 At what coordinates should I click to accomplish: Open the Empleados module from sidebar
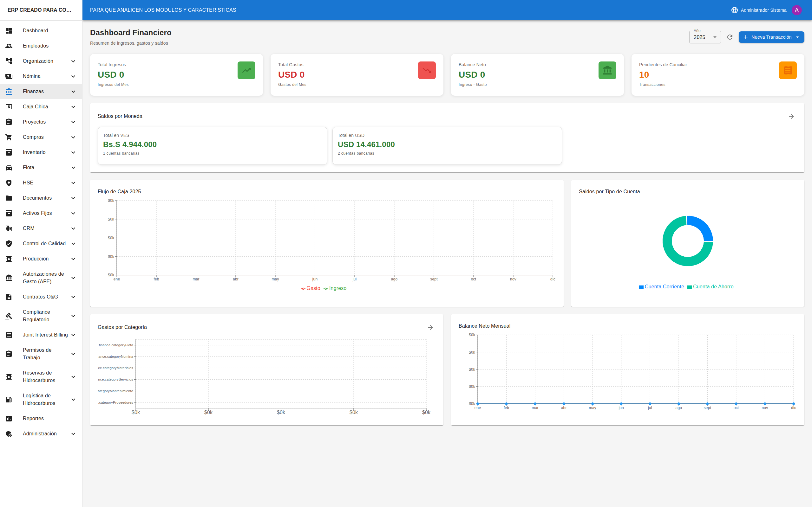[x=35, y=46]
